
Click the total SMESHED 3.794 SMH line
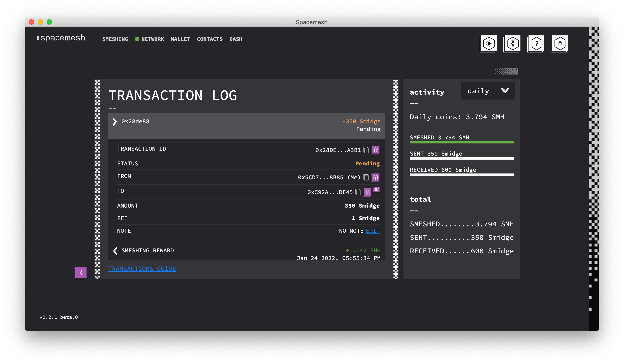tap(462, 224)
